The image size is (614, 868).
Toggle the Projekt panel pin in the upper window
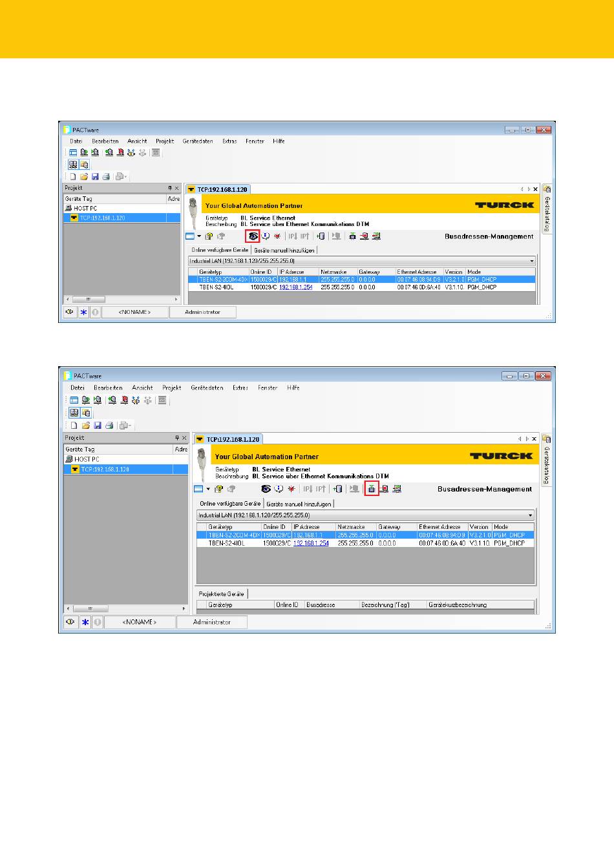[169, 188]
